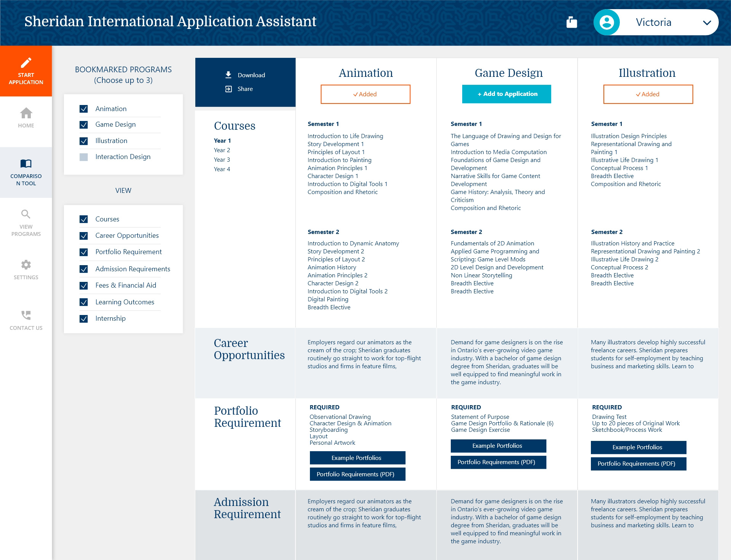This screenshot has width=731, height=560.
Task: Open Fundamentals of 2D Animation course
Action: coord(492,243)
